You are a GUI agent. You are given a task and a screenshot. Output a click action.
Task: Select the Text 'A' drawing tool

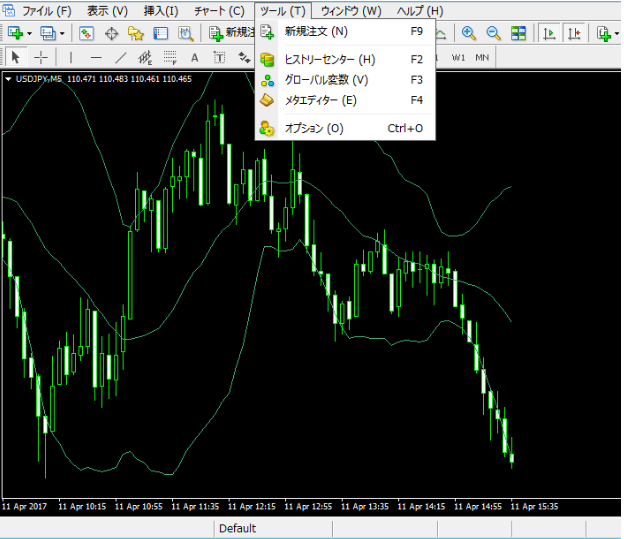(x=195, y=58)
